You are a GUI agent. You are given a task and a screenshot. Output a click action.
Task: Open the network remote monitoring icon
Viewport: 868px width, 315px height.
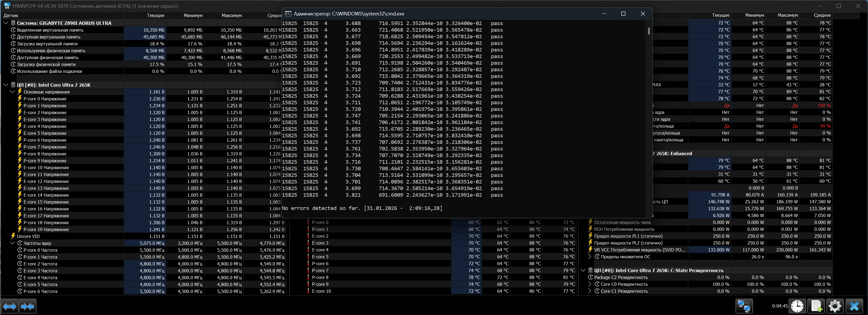[744, 306]
